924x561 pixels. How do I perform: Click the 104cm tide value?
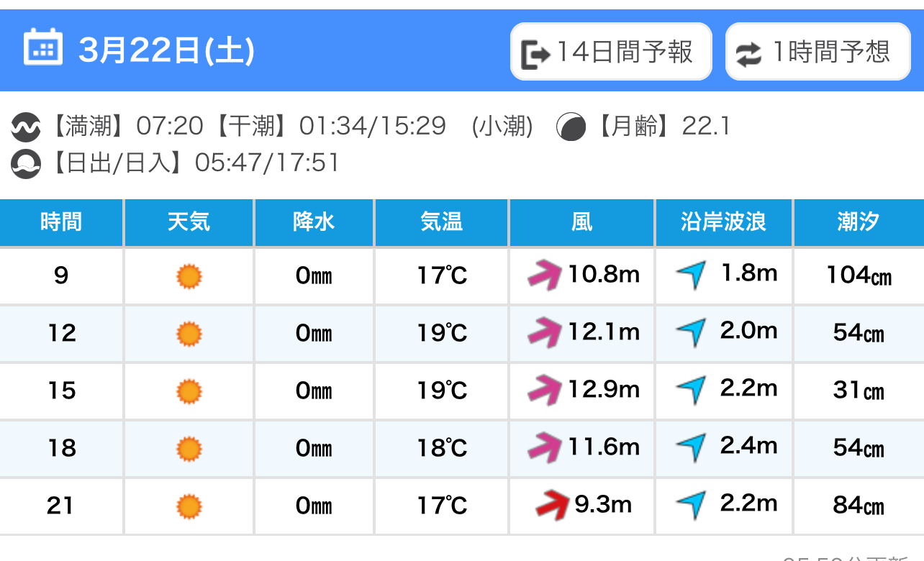[x=859, y=275]
